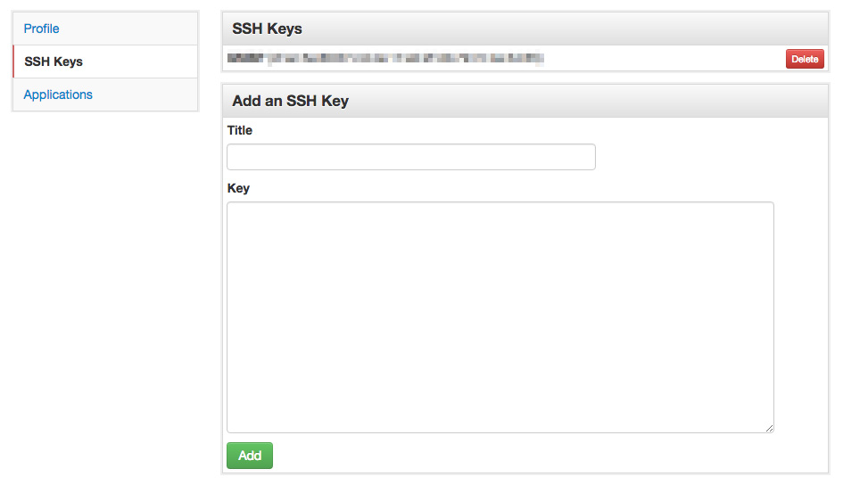Image resolution: width=868 pixels, height=493 pixels.
Task: Focus the Title input field
Action: pos(411,157)
